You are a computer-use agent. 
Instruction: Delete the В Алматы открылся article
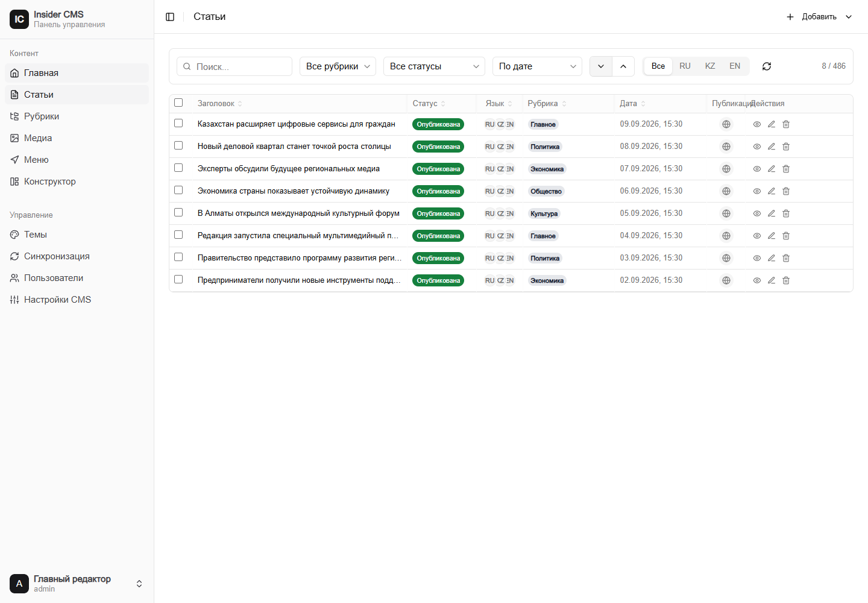click(x=786, y=213)
